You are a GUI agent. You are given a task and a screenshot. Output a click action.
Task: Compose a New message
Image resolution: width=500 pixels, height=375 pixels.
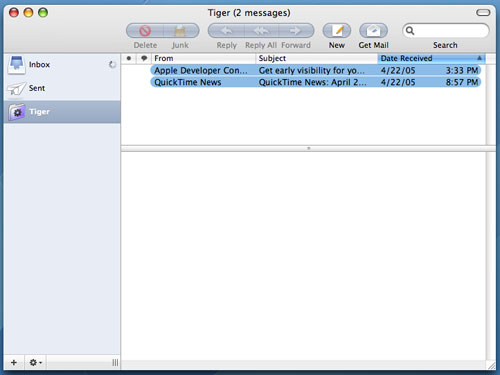tap(337, 31)
